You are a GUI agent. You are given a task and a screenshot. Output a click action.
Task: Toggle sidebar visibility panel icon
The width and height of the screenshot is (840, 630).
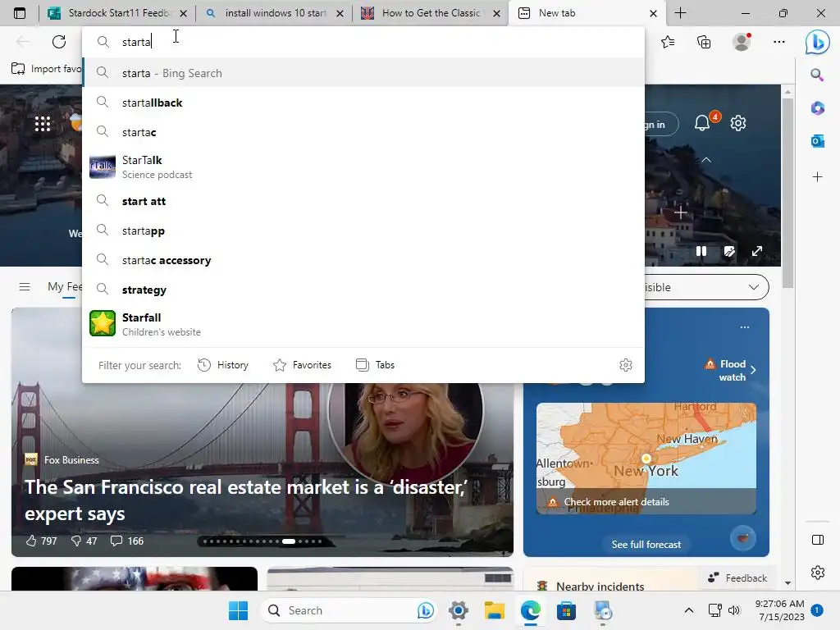pyautogui.click(x=818, y=540)
